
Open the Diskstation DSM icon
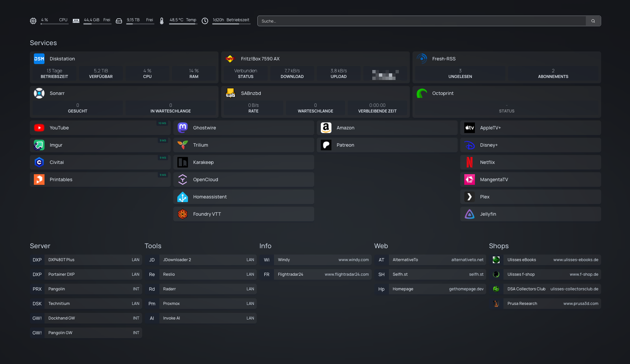[39, 59]
